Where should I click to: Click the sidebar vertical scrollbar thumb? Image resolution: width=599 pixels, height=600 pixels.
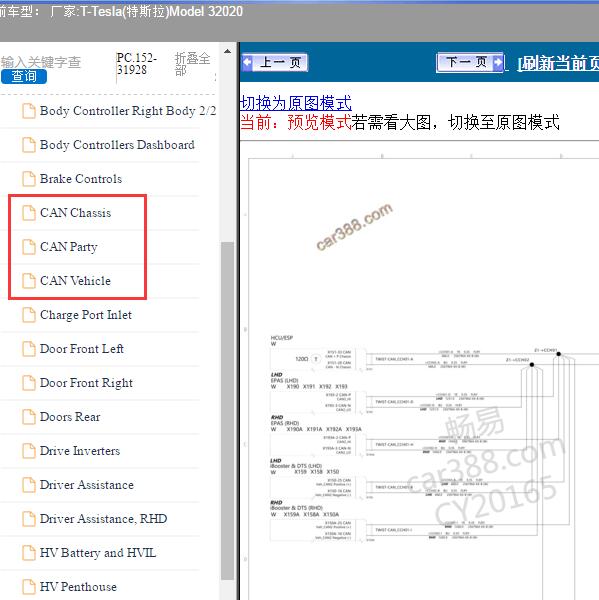227,411
